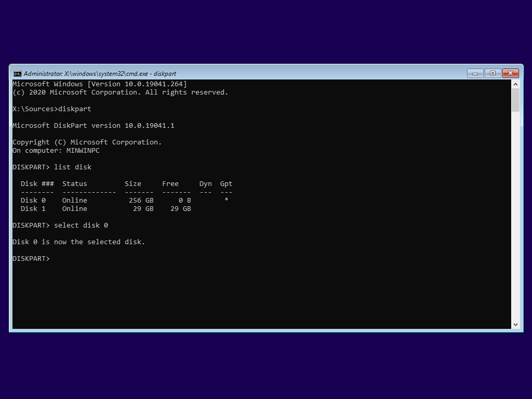Click the cmd.exe system menu icon
532x399 pixels.
point(17,74)
